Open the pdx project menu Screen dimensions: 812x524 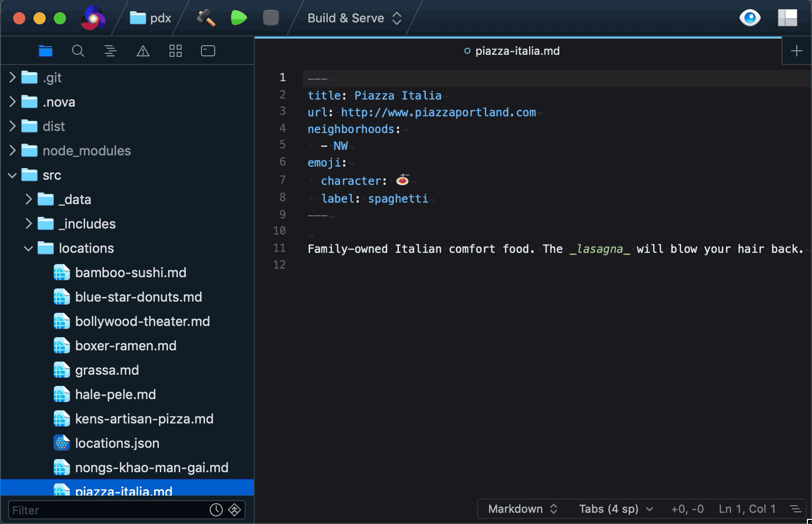coord(150,18)
